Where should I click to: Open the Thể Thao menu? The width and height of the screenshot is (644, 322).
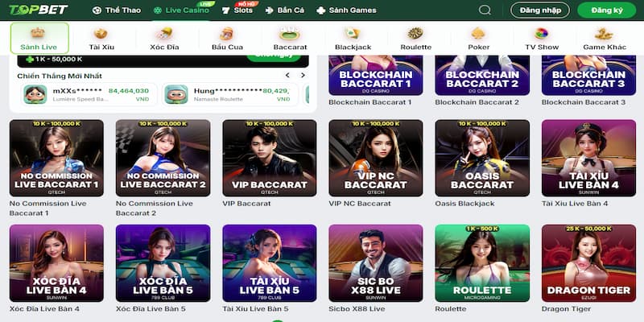117,10
